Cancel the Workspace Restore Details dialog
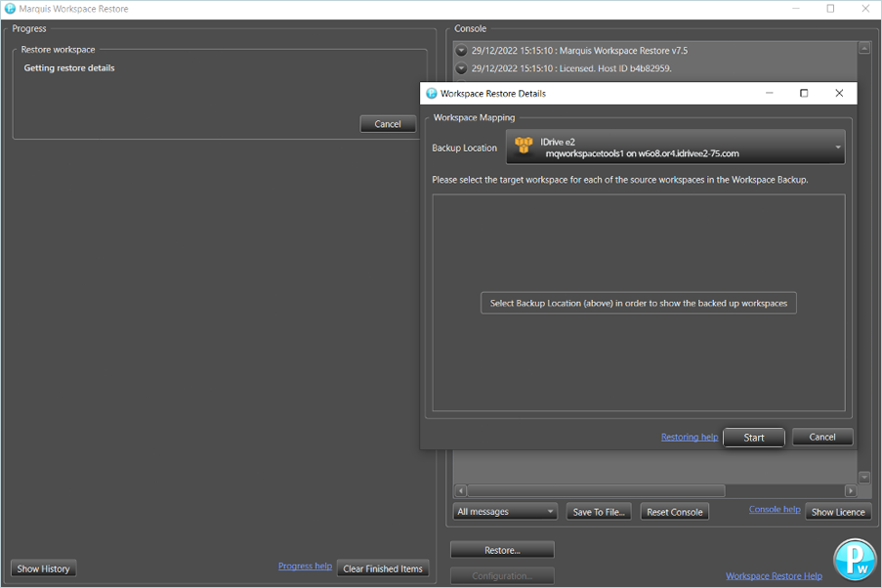The image size is (882, 588). [x=821, y=437]
